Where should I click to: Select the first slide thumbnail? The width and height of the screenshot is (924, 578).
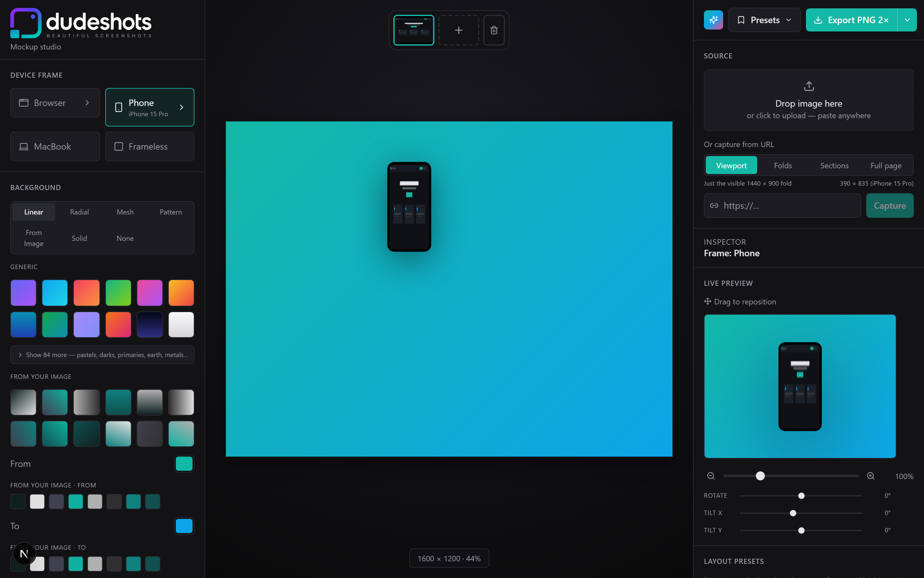click(x=414, y=30)
